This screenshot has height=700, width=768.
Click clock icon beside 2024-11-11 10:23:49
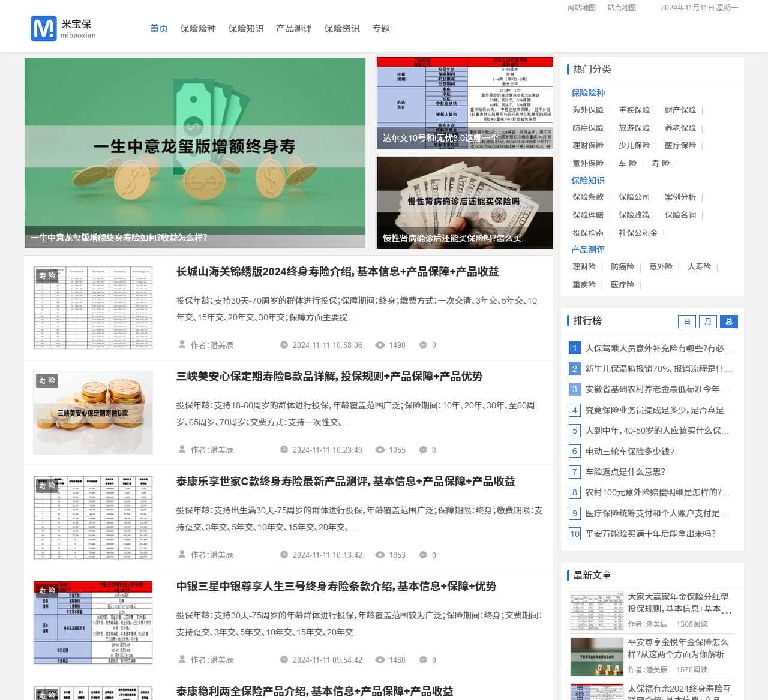tap(284, 450)
